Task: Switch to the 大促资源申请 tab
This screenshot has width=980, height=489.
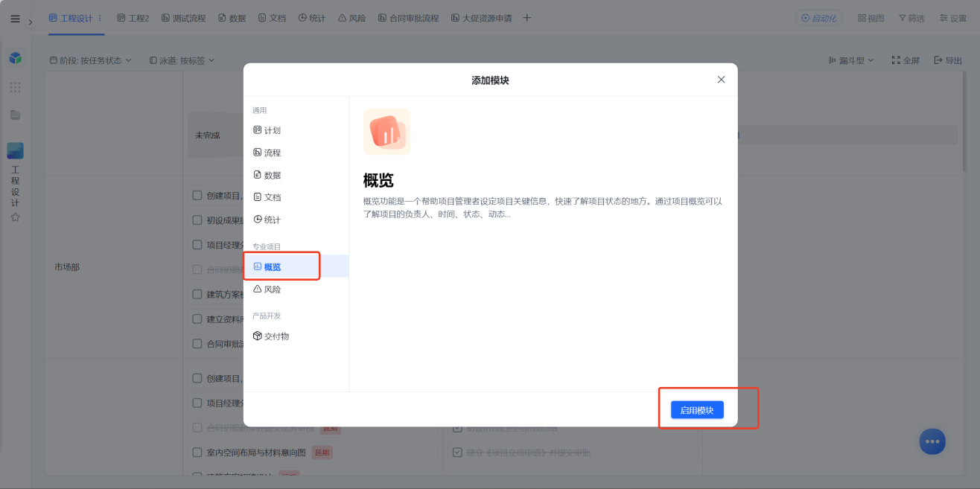Action: point(481,18)
